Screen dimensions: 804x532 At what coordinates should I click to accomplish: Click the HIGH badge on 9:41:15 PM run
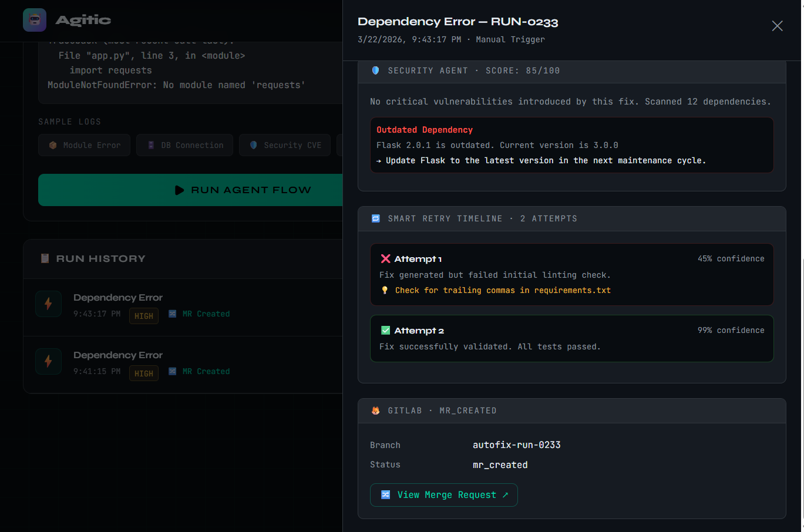[144, 373]
